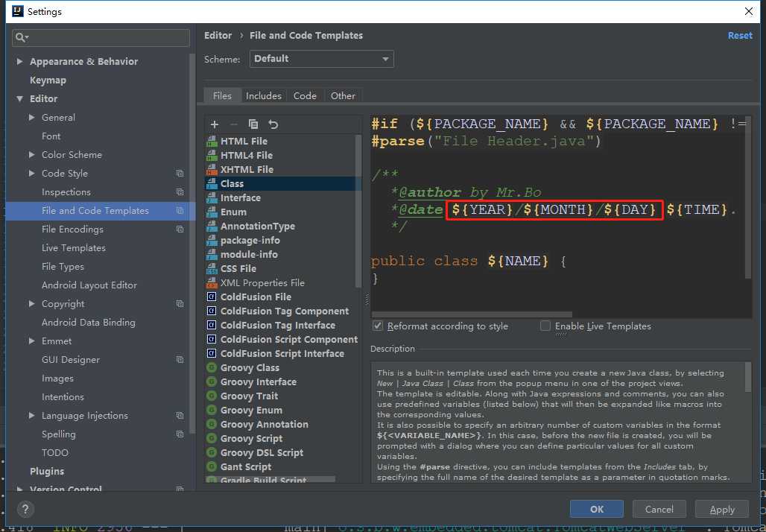Click the Reset link
Image resolution: width=766 pixels, height=532 pixels.
click(740, 36)
